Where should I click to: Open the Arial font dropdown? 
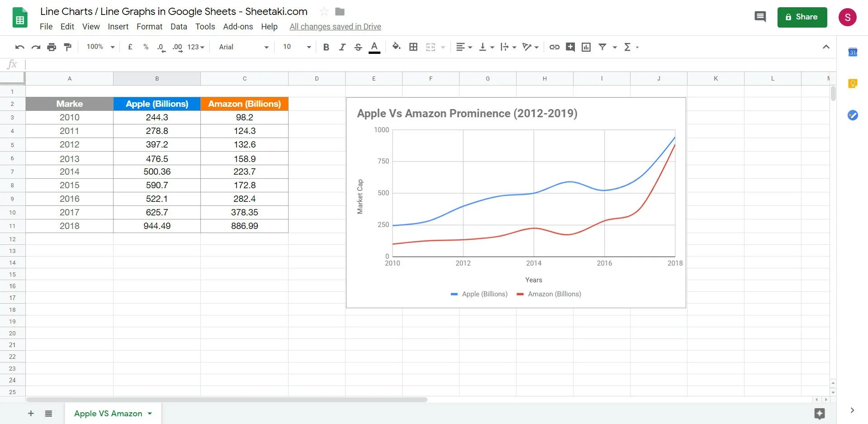244,47
